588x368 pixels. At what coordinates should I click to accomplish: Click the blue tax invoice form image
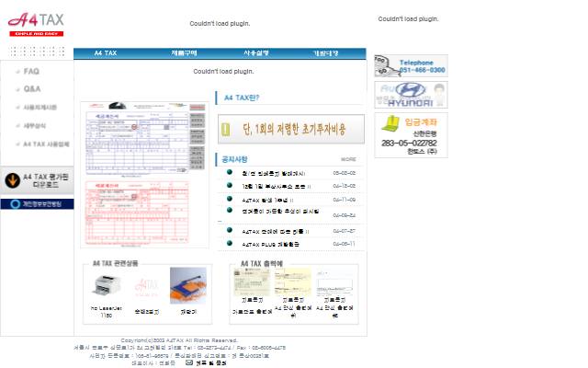pyautogui.click(x=137, y=143)
